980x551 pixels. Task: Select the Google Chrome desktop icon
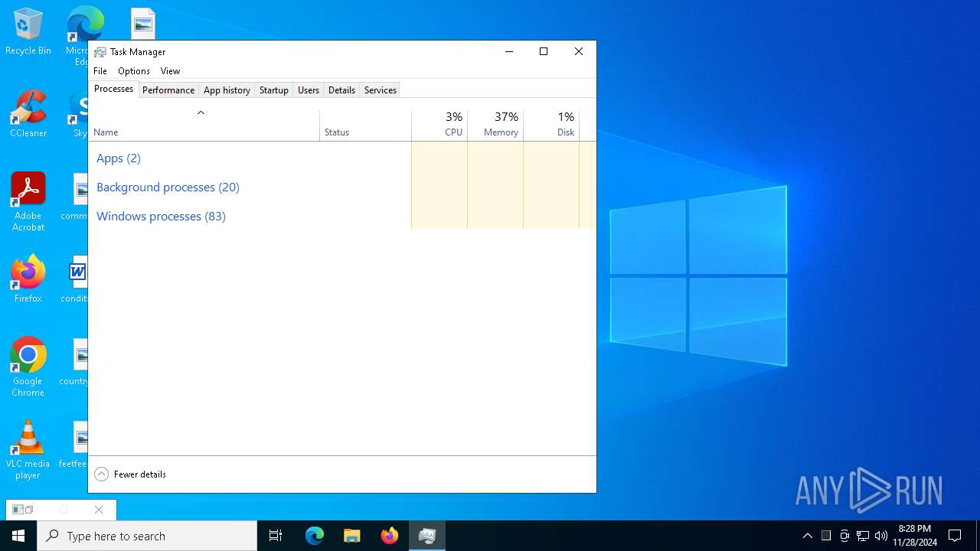[28, 367]
